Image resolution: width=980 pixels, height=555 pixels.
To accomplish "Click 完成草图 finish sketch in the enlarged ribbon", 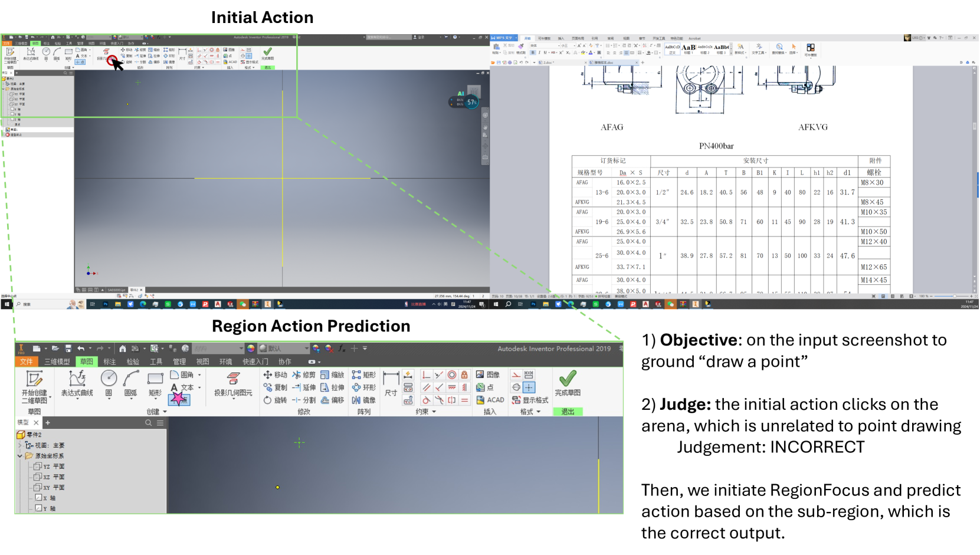I will [568, 383].
